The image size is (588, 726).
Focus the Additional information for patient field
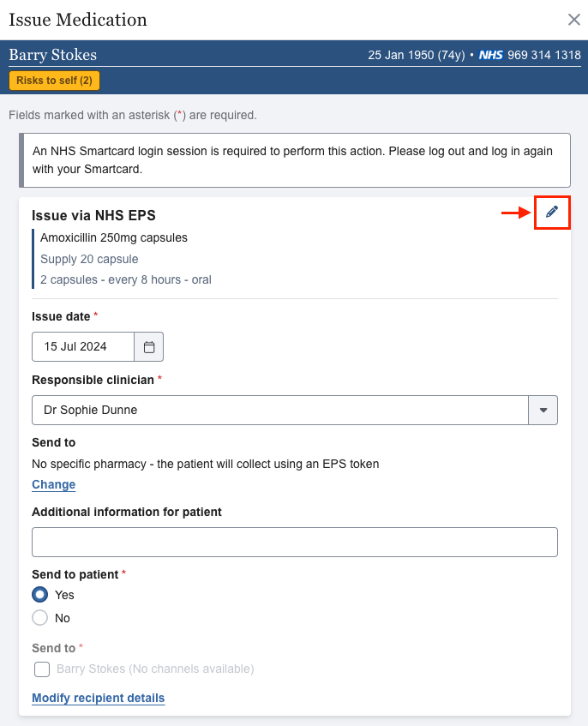[x=294, y=543]
